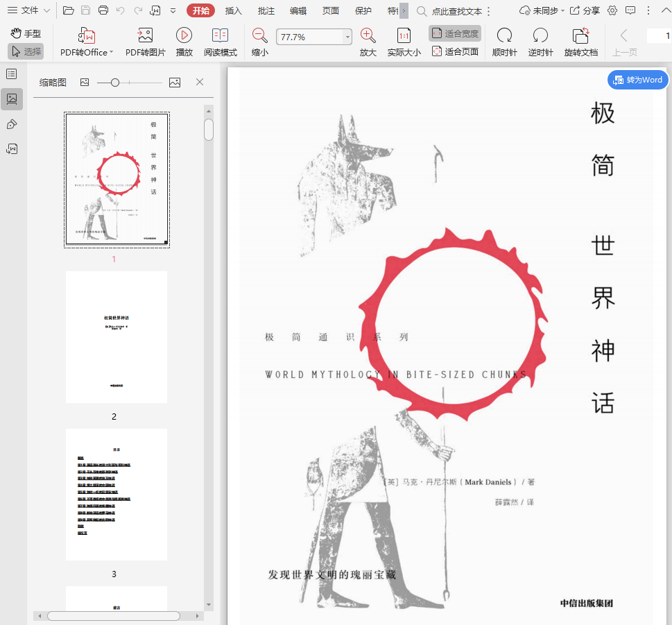Open the zoom percentage dropdown arrow
Screen dimensions: 672x625
[347, 37]
